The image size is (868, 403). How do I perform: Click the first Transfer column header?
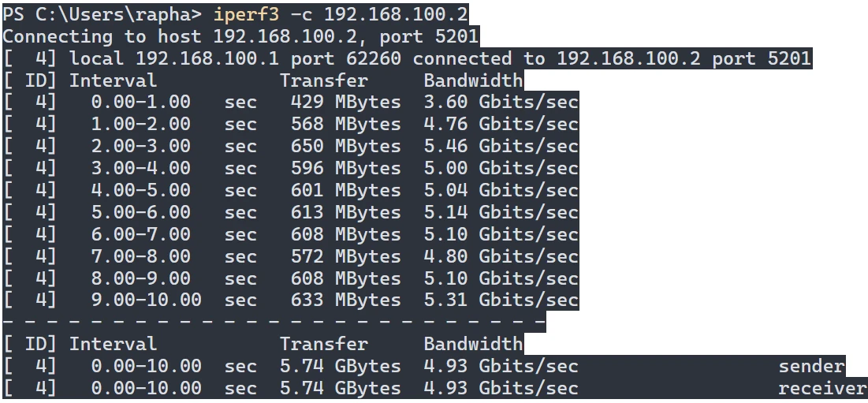pyautogui.click(x=323, y=80)
